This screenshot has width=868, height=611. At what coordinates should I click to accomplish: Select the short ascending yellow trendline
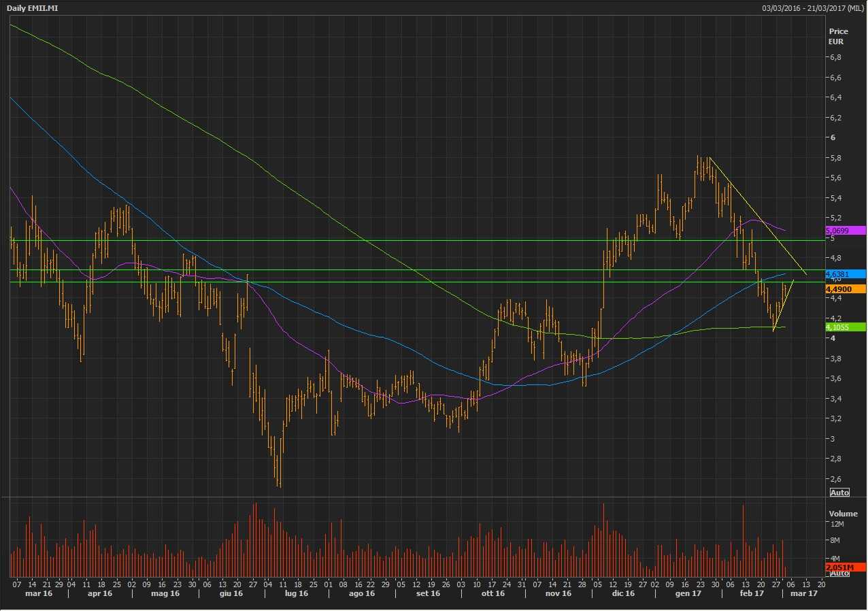coord(784,305)
